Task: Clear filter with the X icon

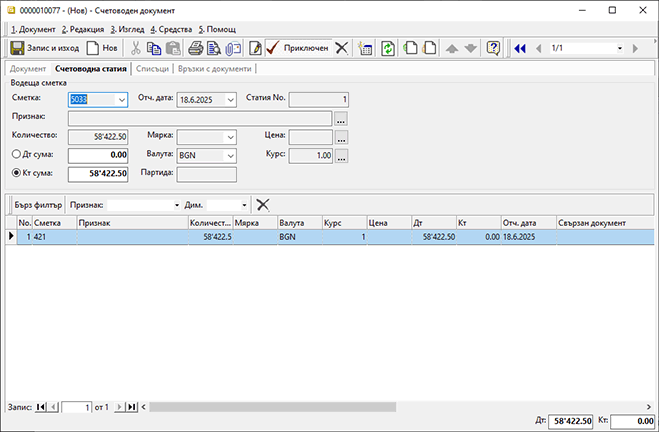Action: (x=263, y=205)
